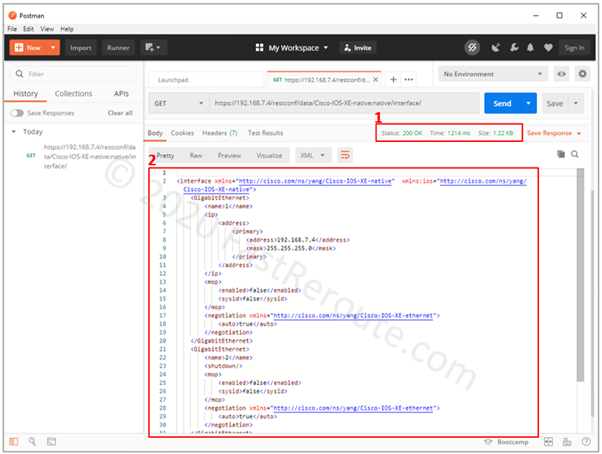Focus the sidebar Filter search field

(74, 74)
